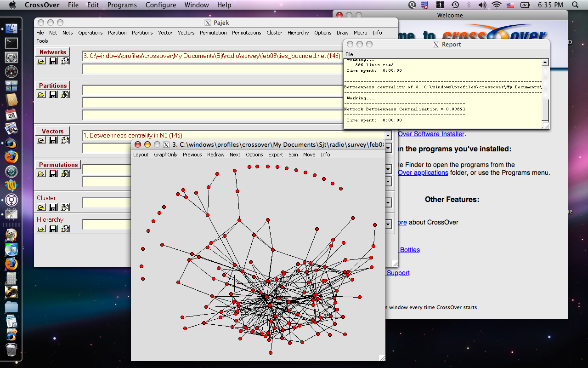Expand the Betweenness centrality vector dropdown

[388, 136]
